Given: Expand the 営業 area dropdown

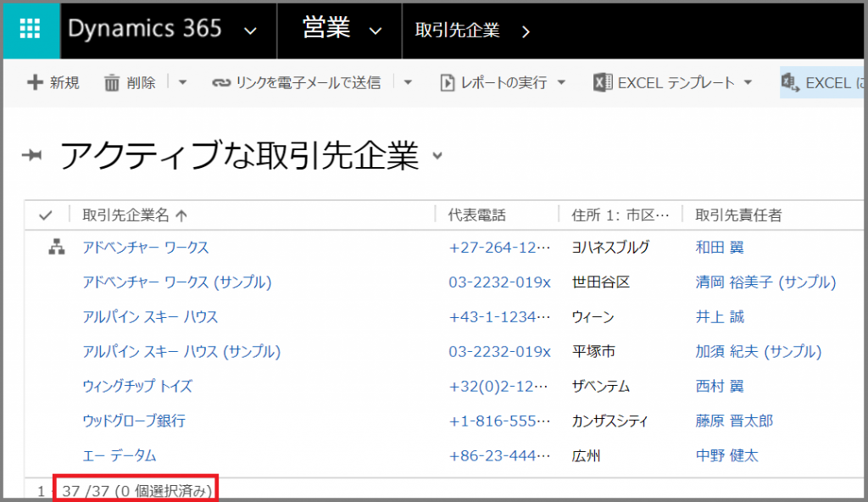Looking at the screenshot, I should pyautogui.click(x=376, y=31).
